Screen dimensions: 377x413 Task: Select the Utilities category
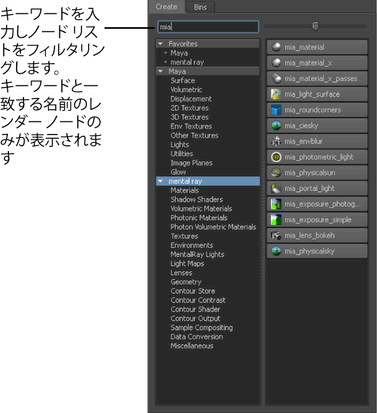coord(182,154)
